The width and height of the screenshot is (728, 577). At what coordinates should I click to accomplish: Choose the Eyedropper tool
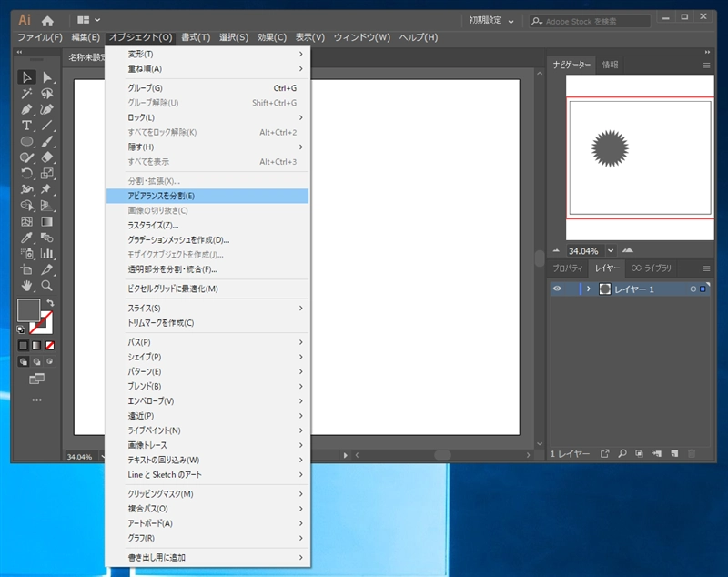pos(26,238)
